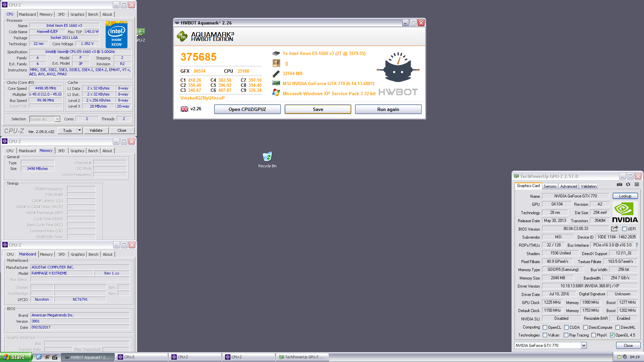Image resolution: width=644 pixels, height=362 pixels.
Task: Toggle the DirectCompute checkbox
Action: point(585,327)
